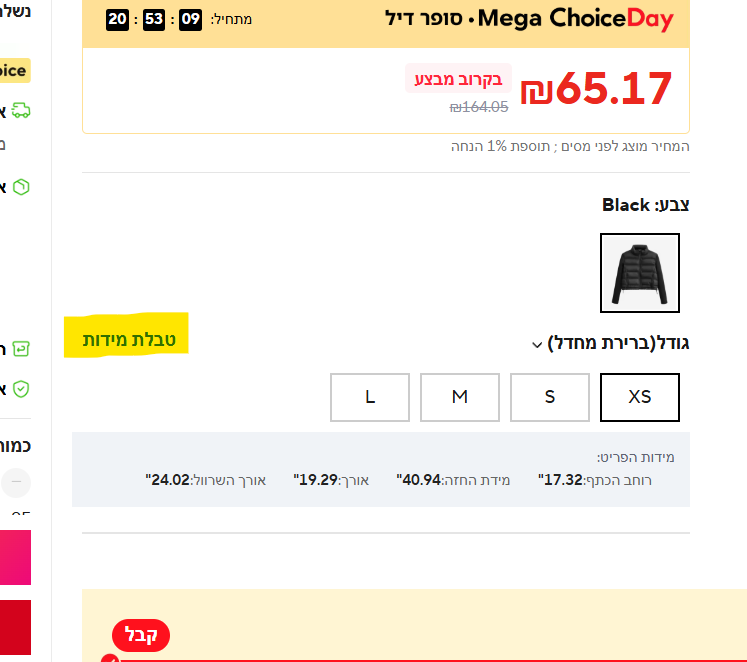Click the green package box icon

[x=21, y=187]
